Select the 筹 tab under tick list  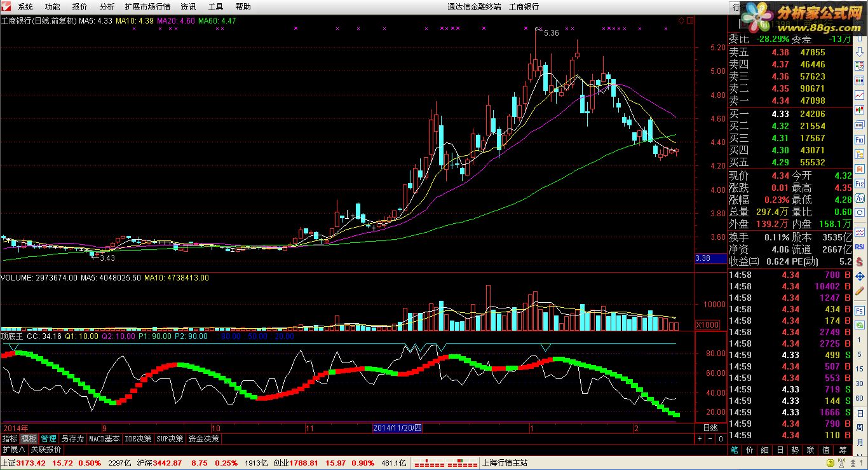click(841, 450)
